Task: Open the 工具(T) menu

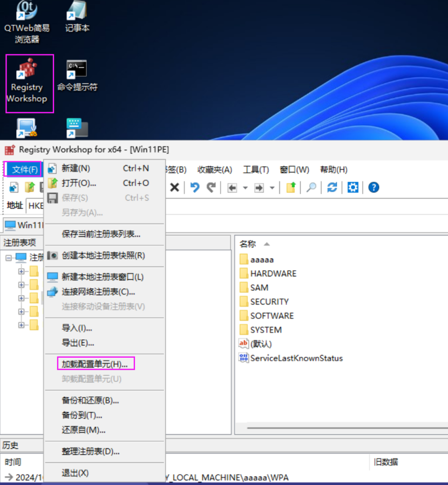Action: click(x=256, y=169)
